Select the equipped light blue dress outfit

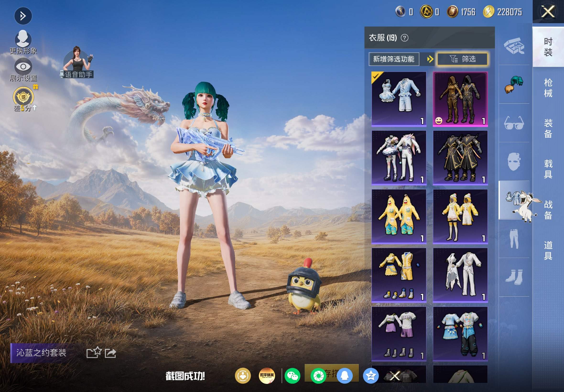[x=399, y=99]
